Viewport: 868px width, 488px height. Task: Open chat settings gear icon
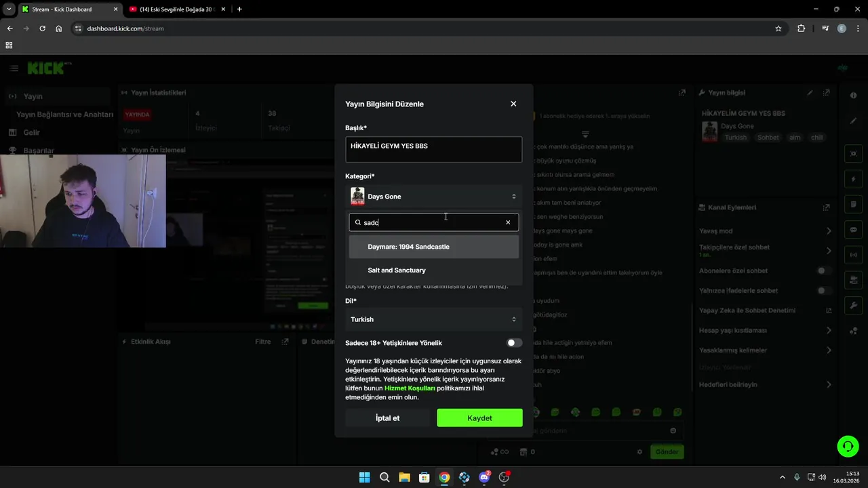(x=639, y=452)
